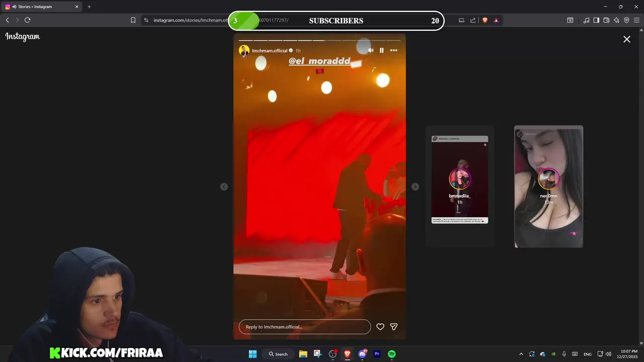644x362 pixels.
Task: Click the reply to lmchmam.official field
Action: (305, 327)
